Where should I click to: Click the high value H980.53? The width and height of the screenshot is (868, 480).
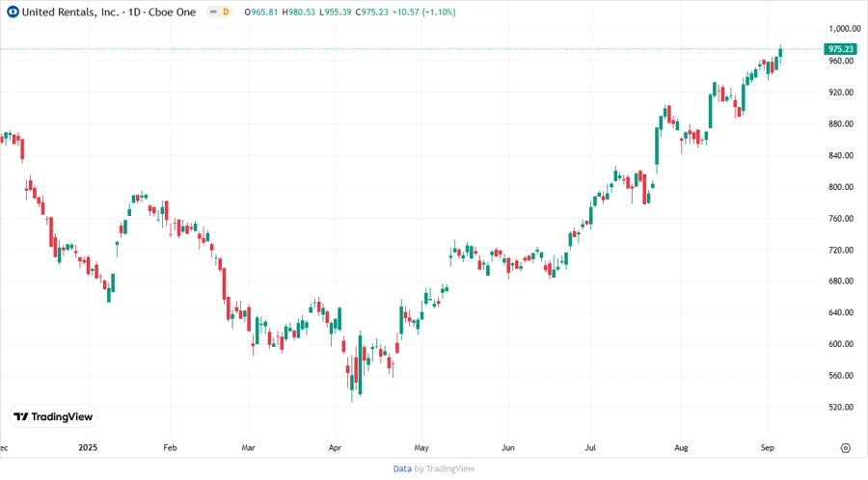tap(298, 12)
